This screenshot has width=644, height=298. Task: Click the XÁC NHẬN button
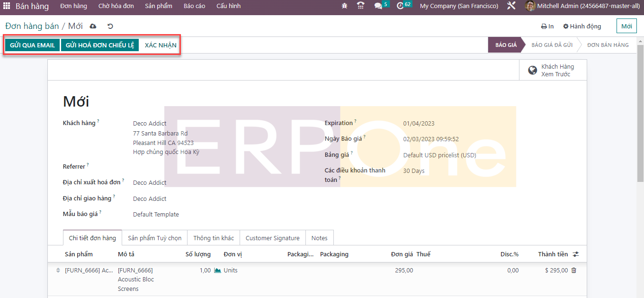tap(161, 45)
